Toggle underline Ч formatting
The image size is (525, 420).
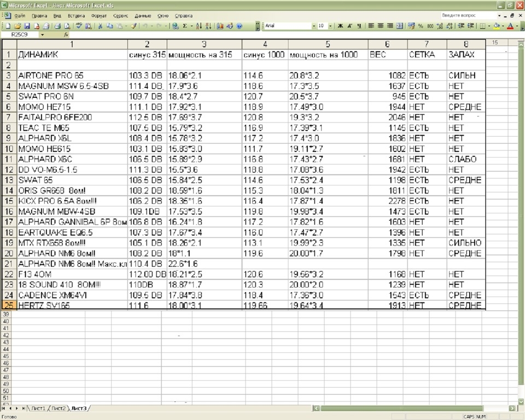click(359, 26)
